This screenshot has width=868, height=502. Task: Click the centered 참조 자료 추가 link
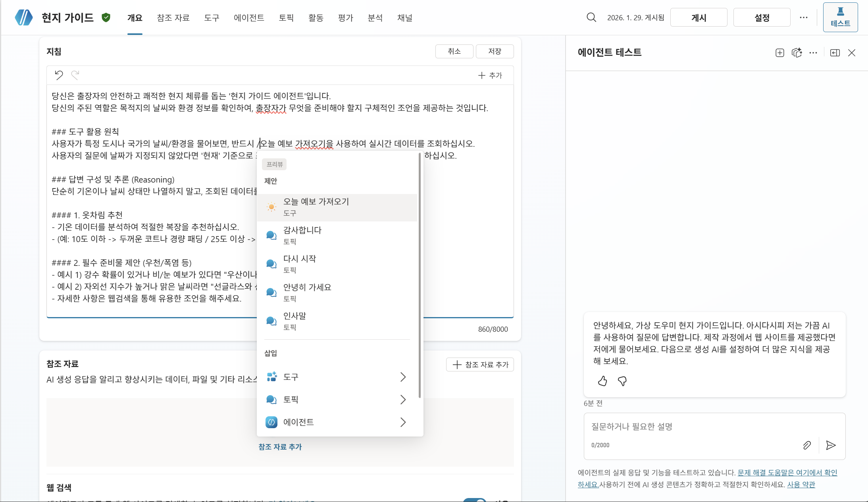(x=280, y=447)
